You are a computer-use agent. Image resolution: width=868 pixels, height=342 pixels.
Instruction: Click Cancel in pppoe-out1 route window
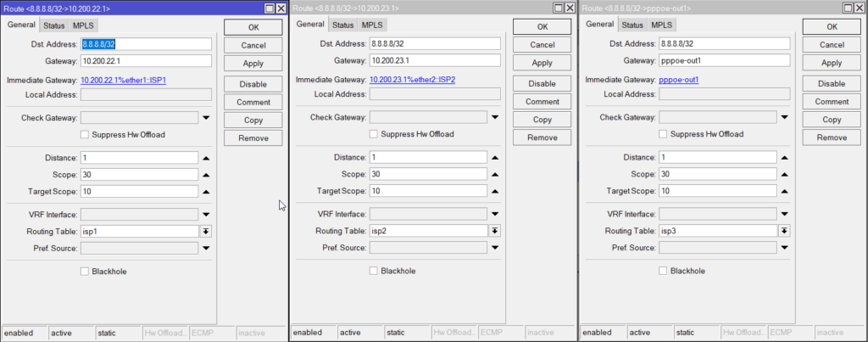(x=832, y=45)
